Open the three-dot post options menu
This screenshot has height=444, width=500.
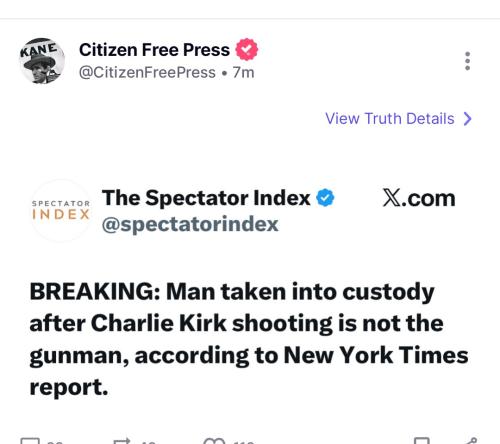pyautogui.click(x=467, y=61)
